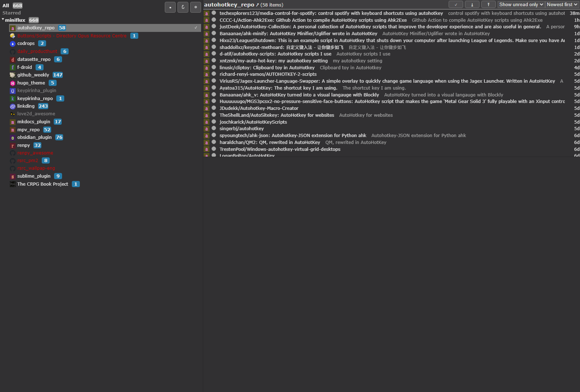Toggle read circle for joschkarick/AutoHotKeyScripts article
The width and height of the screenshot is (580, 392).
point(214,121)
